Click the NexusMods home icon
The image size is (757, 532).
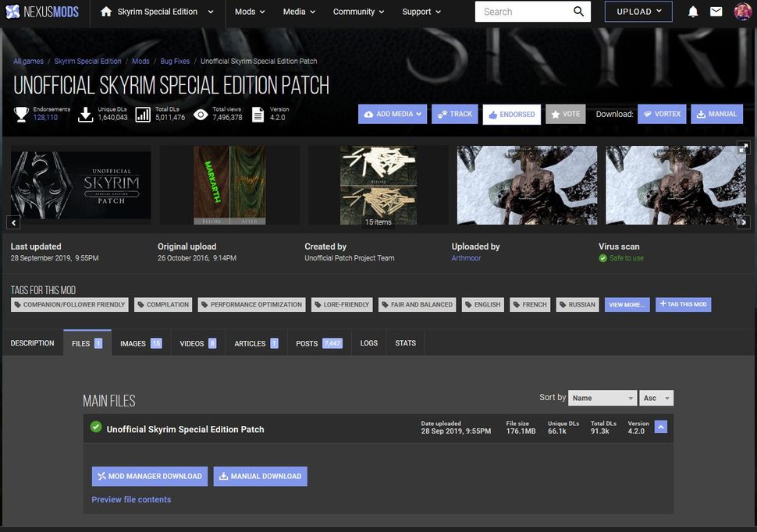point(108,12)
